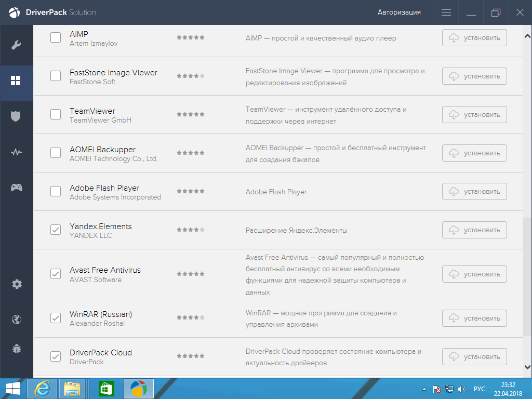Uncheck the Avast Free Antivirus checkbox

point(56,274)
